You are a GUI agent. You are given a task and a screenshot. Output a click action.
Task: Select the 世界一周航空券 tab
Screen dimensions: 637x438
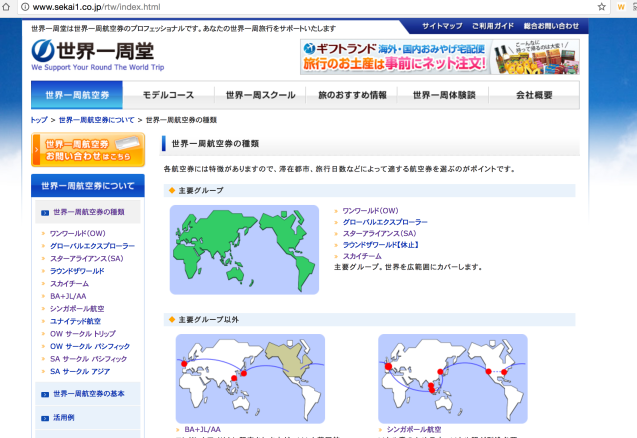77,95
